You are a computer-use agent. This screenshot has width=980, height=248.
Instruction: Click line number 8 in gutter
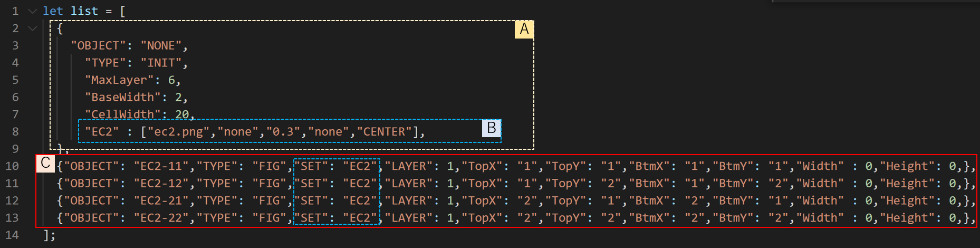(x=15, y=131)
